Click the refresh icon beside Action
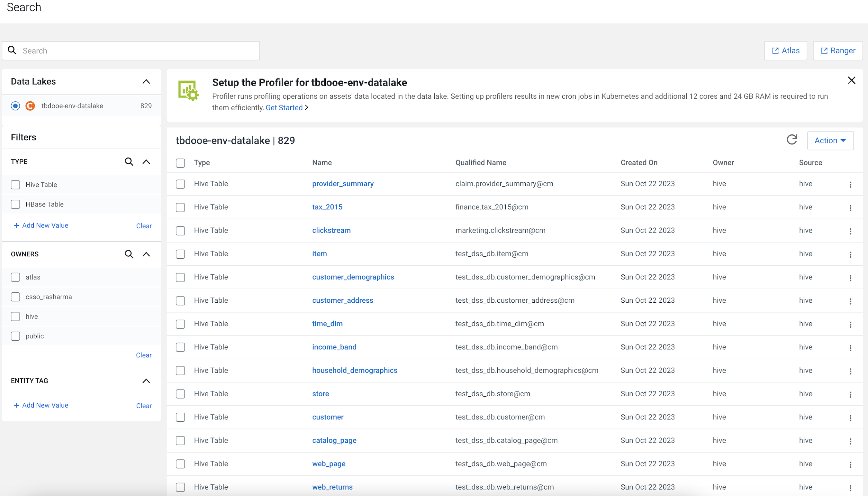The image size is (868, 496). (x=791, y=140)
